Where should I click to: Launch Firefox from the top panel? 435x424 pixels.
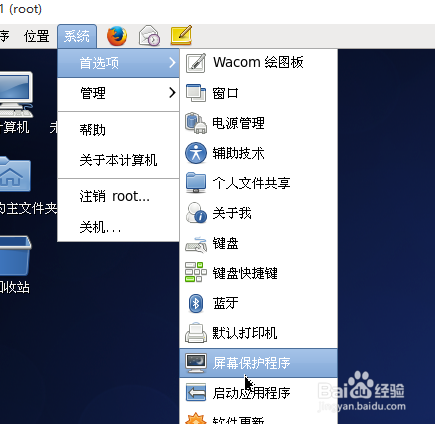point(117,36)
